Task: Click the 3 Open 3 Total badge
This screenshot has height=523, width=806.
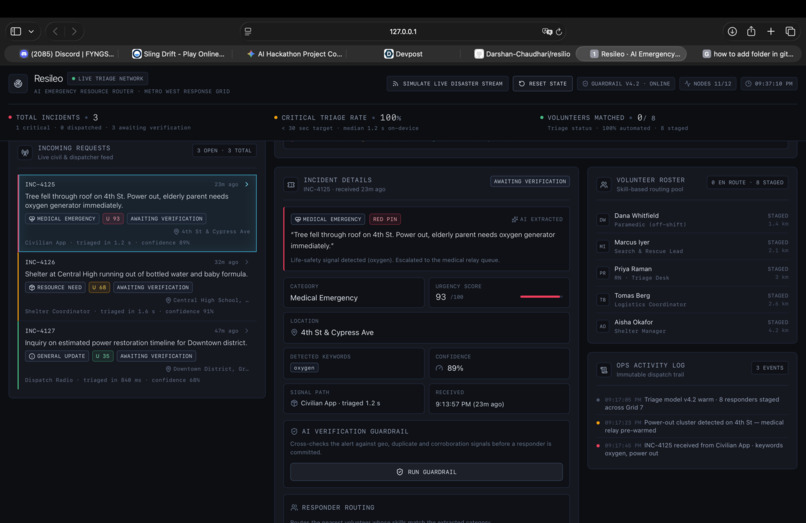Action: 224,151
